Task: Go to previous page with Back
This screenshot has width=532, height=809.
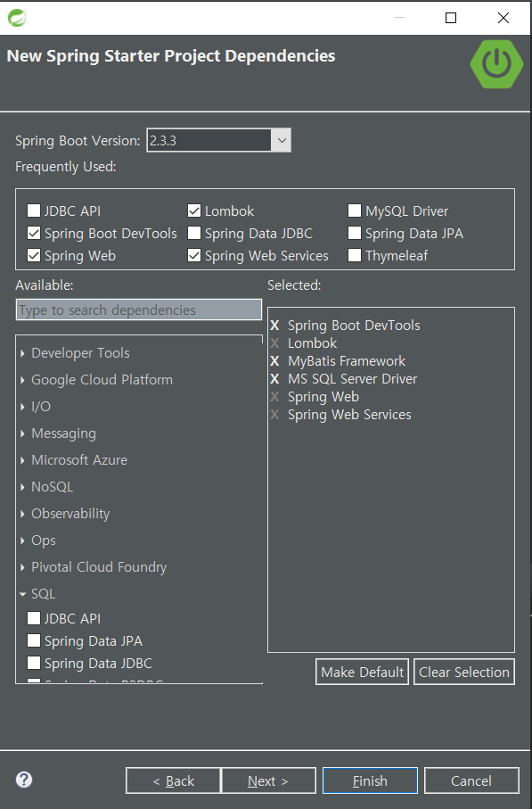Action: [x=173, y=780]
